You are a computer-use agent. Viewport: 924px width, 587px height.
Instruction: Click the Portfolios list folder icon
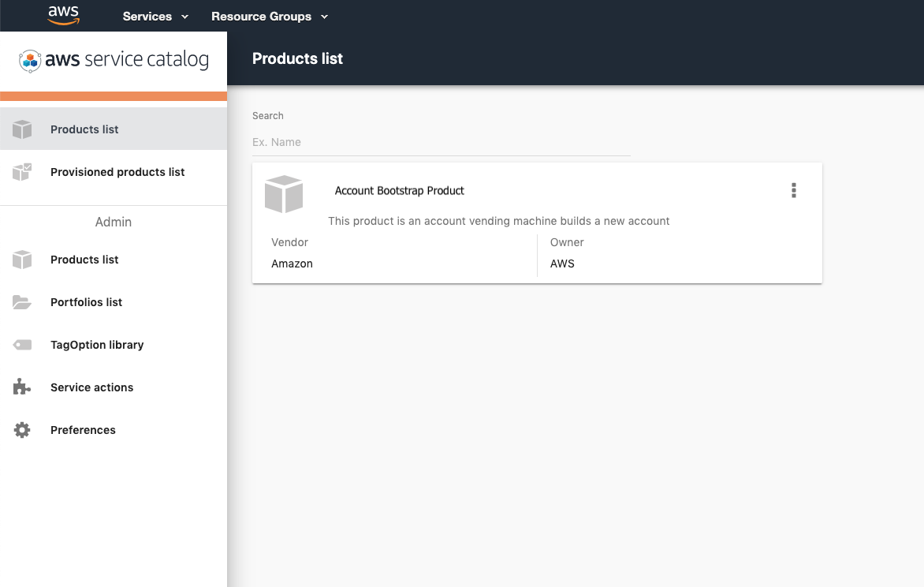click(x=22, y=302)
